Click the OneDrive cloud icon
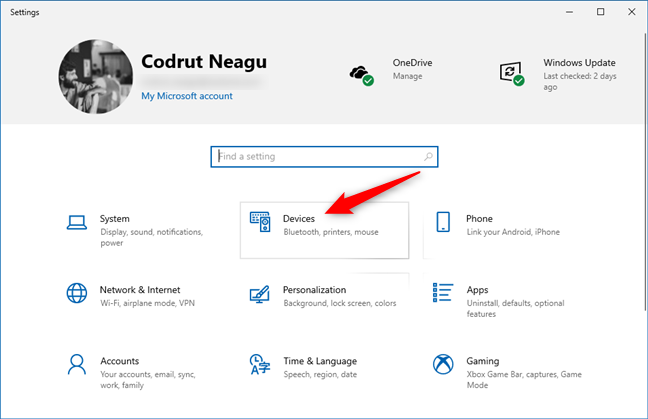 click(x=362, y=75)
